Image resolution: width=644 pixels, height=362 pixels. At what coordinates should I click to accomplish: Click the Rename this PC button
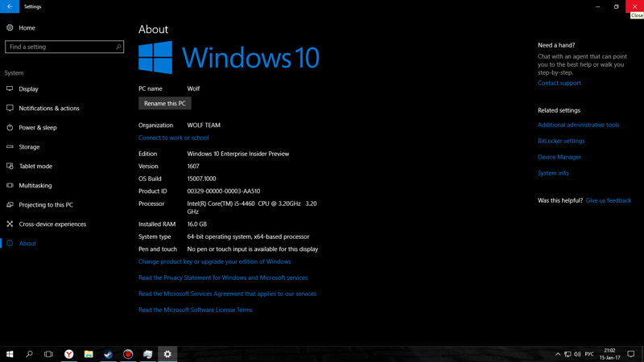point(165,103)
